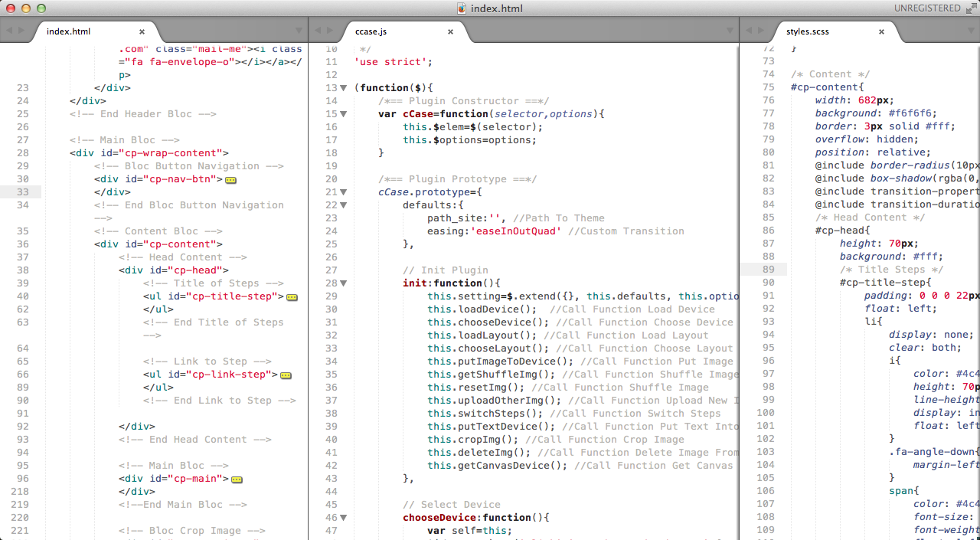
Task: Close the styles.scss tab
Action: [881, 31]
